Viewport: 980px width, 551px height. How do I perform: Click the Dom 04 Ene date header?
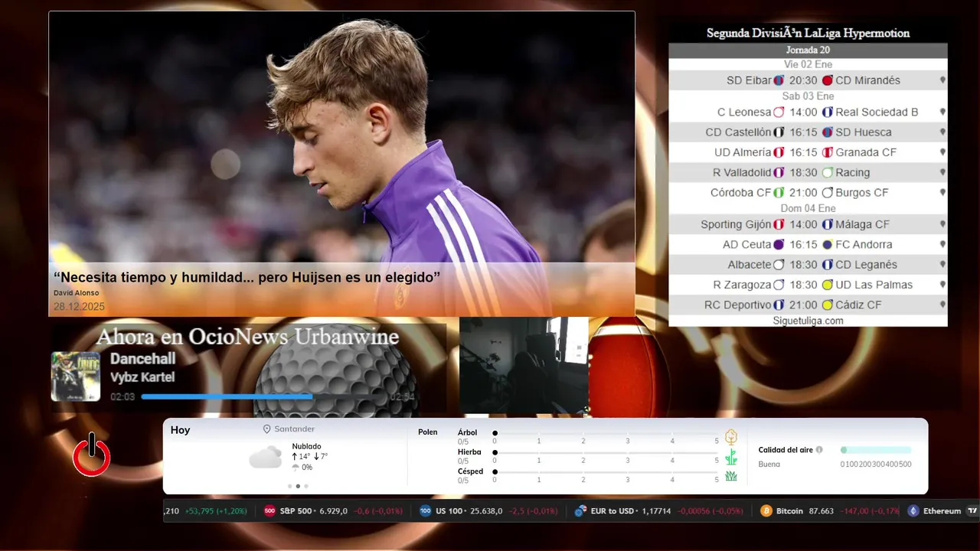tap(808, 208)
